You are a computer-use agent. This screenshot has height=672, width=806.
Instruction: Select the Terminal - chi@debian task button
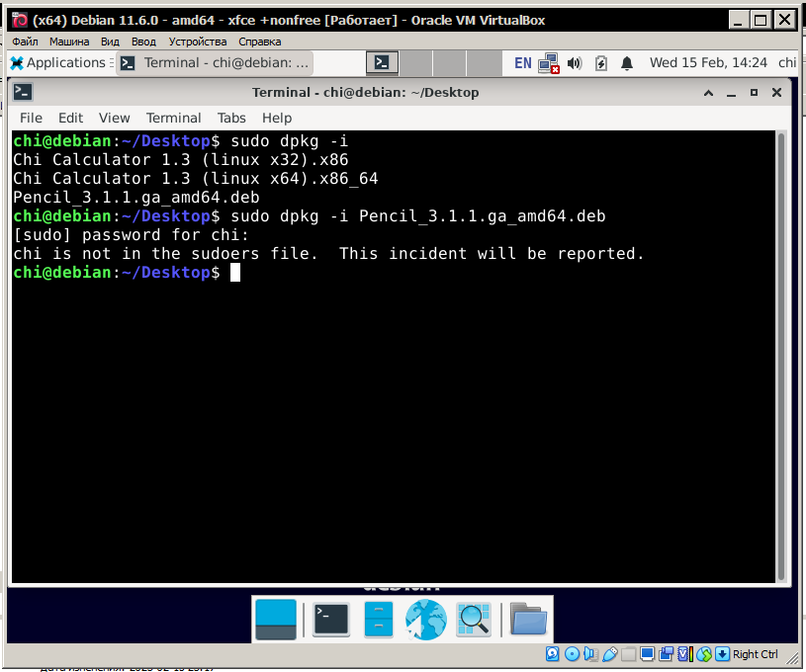(x=215, y=63)
